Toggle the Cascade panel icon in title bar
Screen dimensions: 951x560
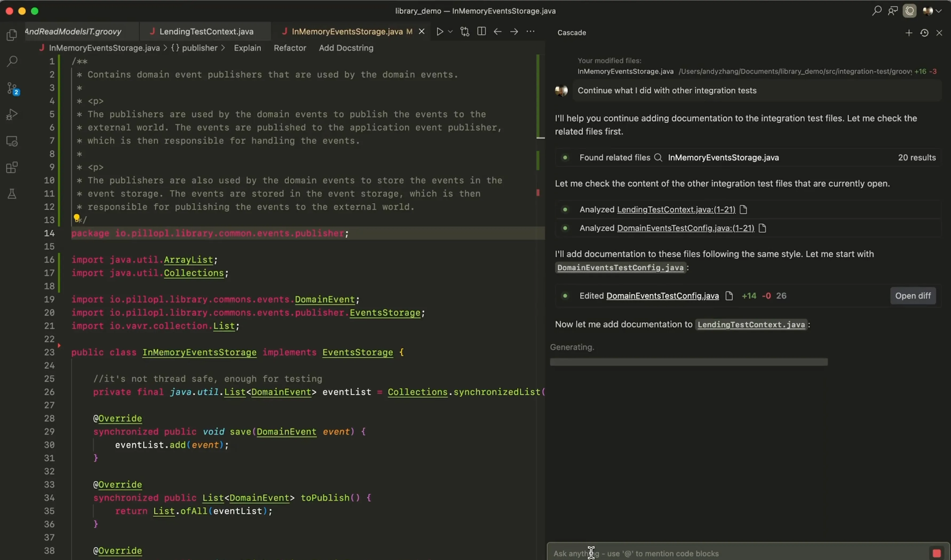(909, 11)
